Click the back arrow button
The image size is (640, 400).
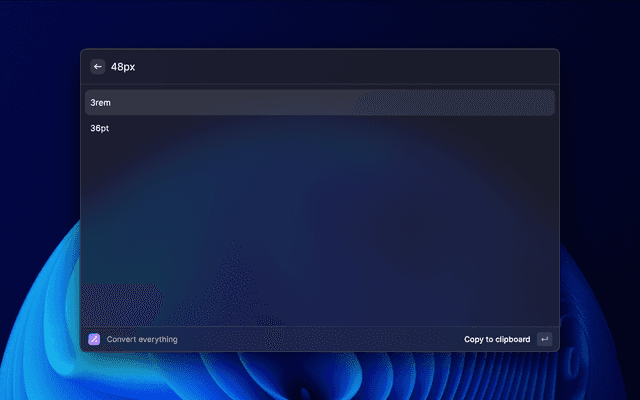(x=98, y=67)
